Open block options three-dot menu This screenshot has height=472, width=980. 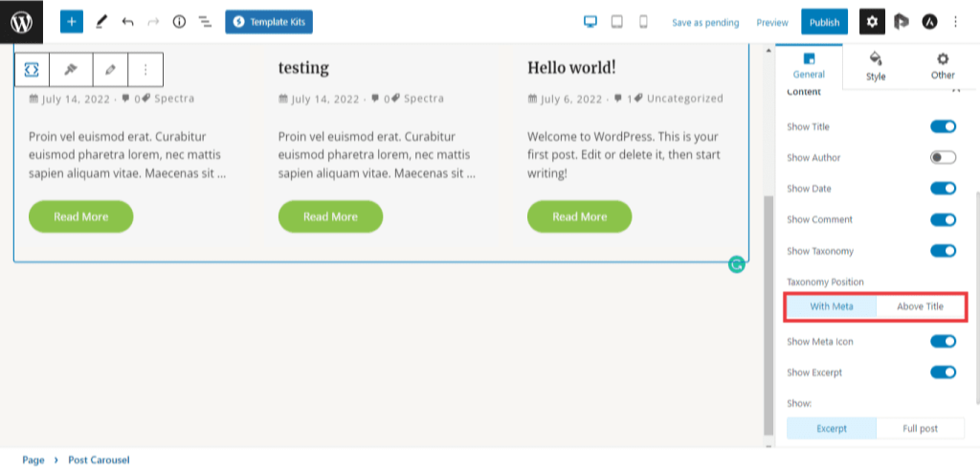145,70
